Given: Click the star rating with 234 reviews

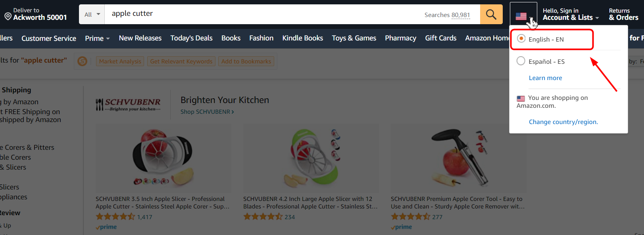Looking at the screenshot, I should point(263,217).
